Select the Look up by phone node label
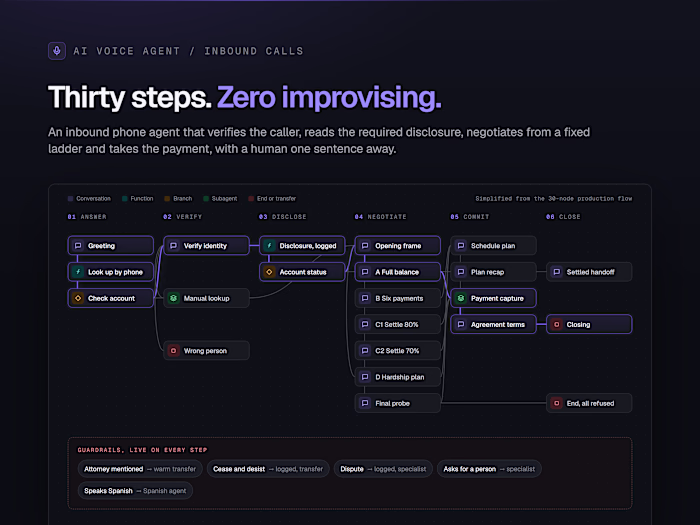This screenshot has height=525, width=700. [x=115, y=272]
